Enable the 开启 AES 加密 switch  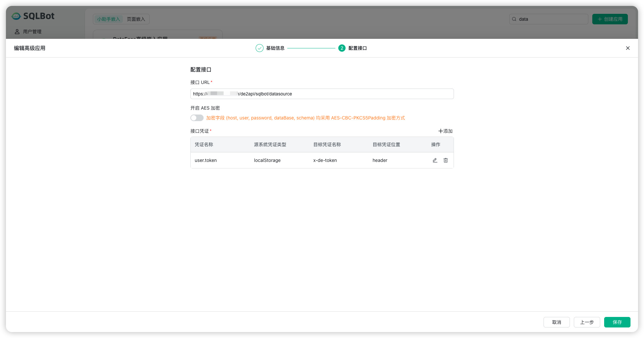[x=197, y=118]
